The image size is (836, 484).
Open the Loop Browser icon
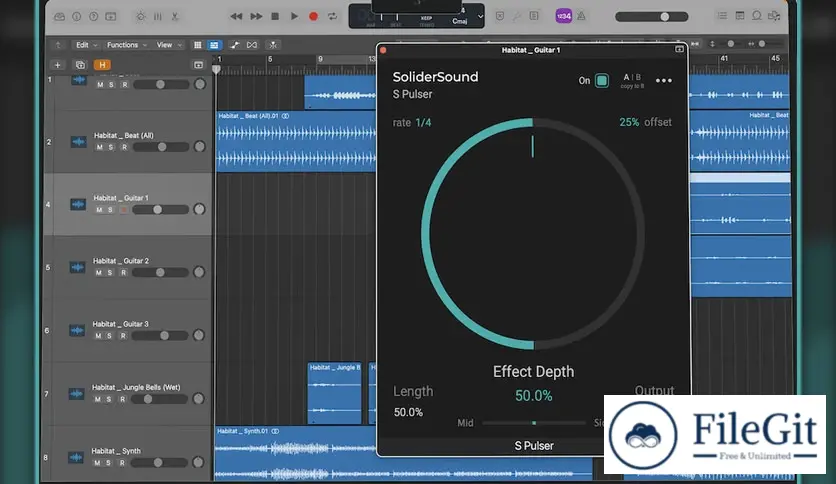pos(757,16)
